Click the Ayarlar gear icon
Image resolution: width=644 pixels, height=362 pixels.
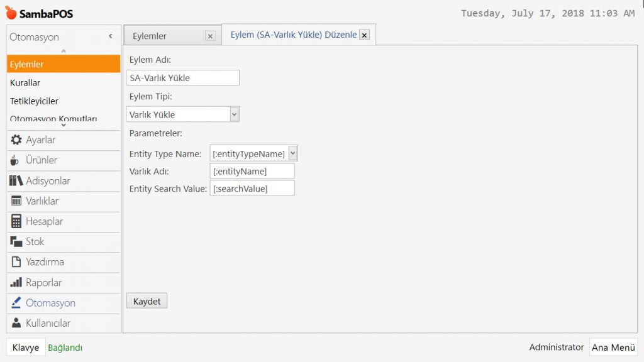(x=16, y=140)
